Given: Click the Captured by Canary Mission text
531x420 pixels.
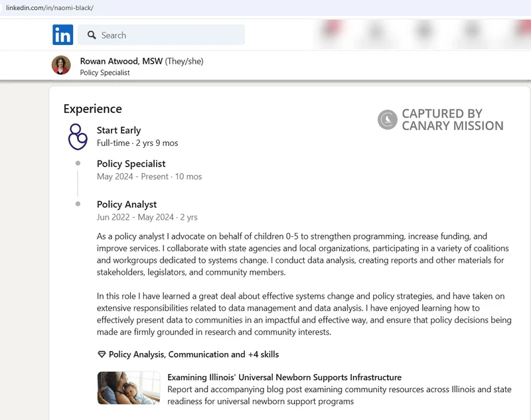Looking at the screenshot, I should click(x=452, y=120).
